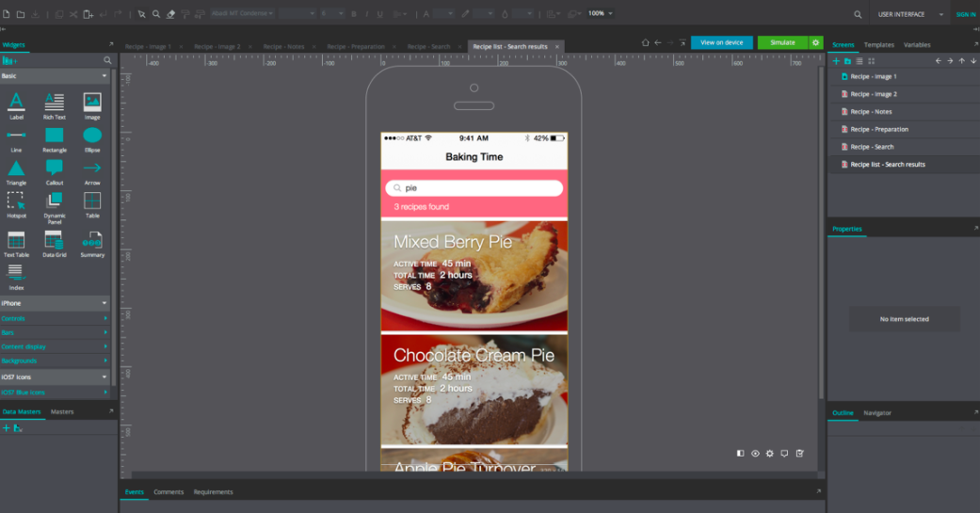Click the View on device button

point(721,42)
